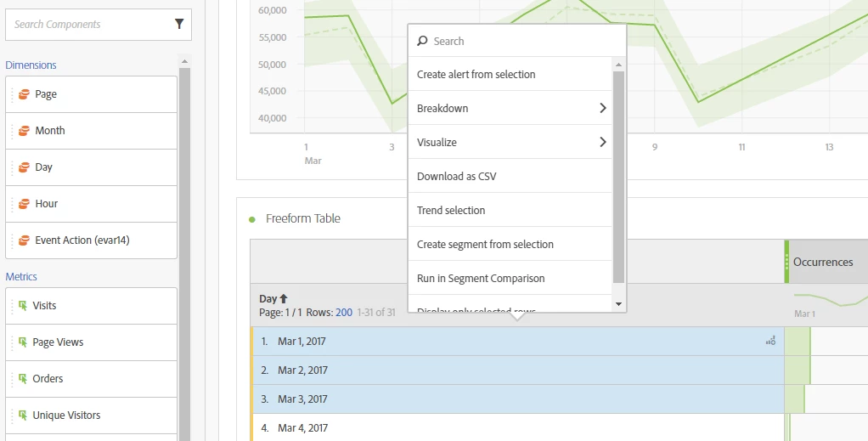This screenshot has height=441, width=868.
Task: Select the Day dimension icon
Action: pos(24,167)
